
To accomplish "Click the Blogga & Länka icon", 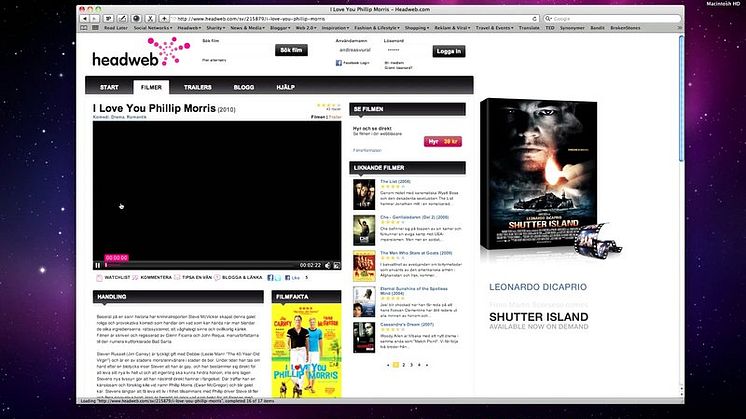I will click(x=217, y=278).
